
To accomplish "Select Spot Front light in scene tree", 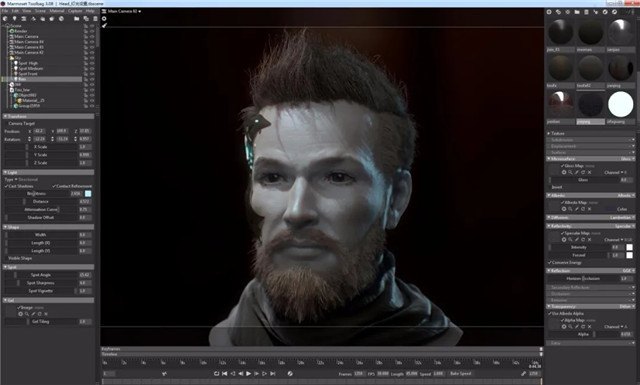I will [28, 74].
